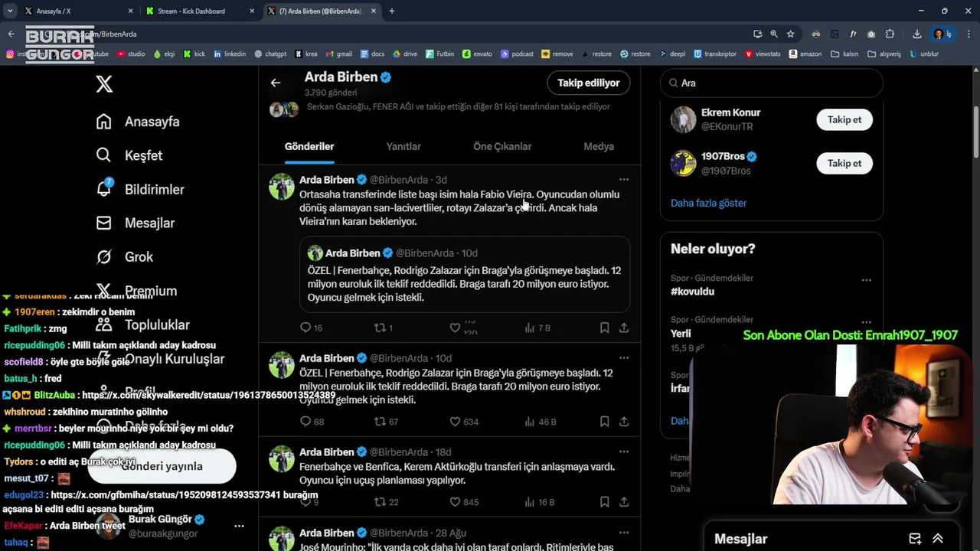Click Daha fazla göster link
Image resolution: width=980 pixels, height=551 pixels.
(708, 203)
